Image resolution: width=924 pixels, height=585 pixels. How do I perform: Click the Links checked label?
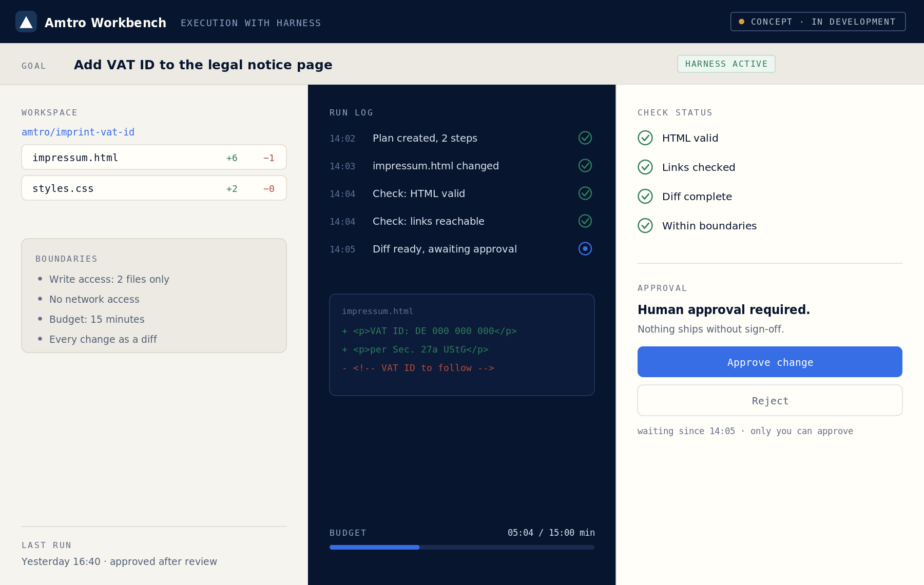click(699, 167)
